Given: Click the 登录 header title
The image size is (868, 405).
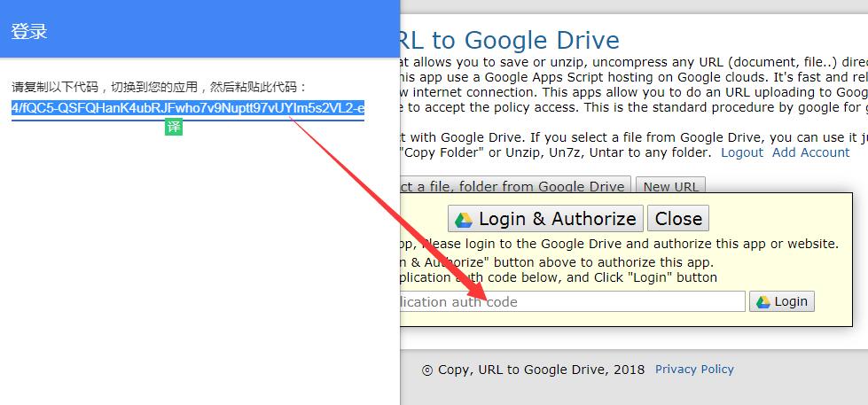Looking at the screenshot, I should tap(29, 31).
